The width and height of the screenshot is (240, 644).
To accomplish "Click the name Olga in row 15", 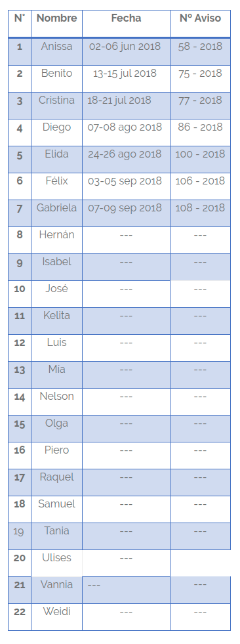I will click(56, 423).
